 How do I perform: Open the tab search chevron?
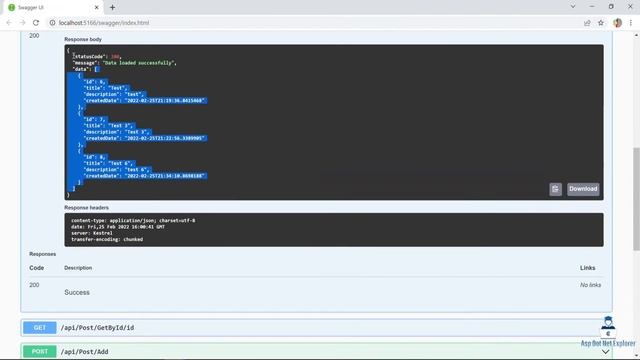click(x=573, y=7)
